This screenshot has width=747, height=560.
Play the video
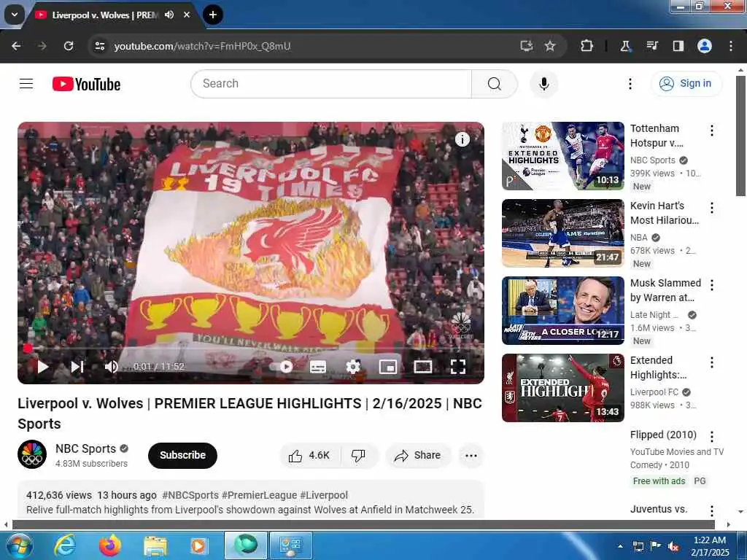point(43,367)
